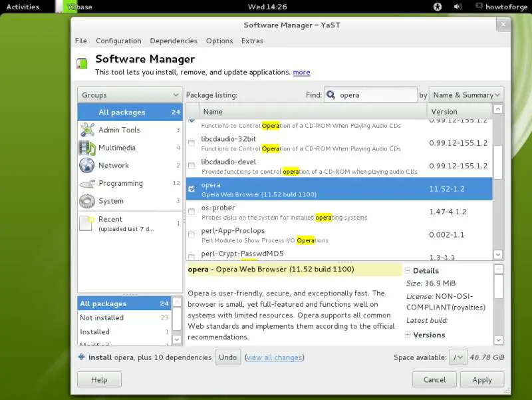
Task: Open the space available mount point dropdown
Action: tap(458, 357)
